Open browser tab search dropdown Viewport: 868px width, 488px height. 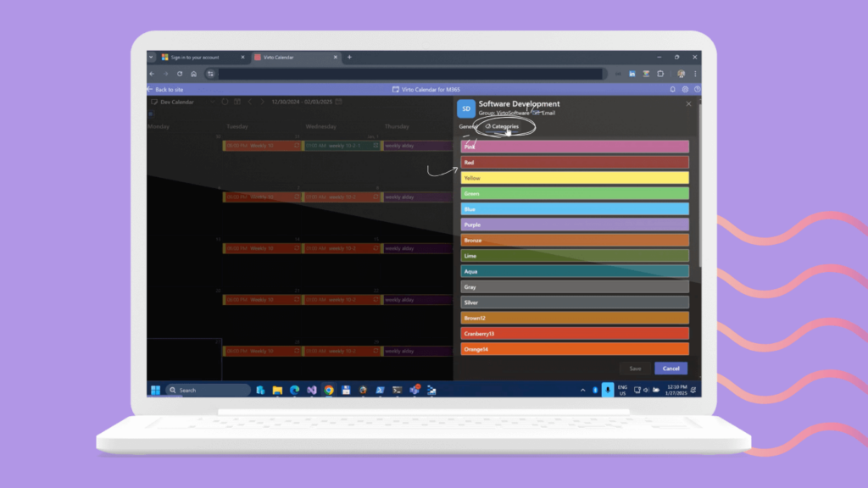coord(151,57)
